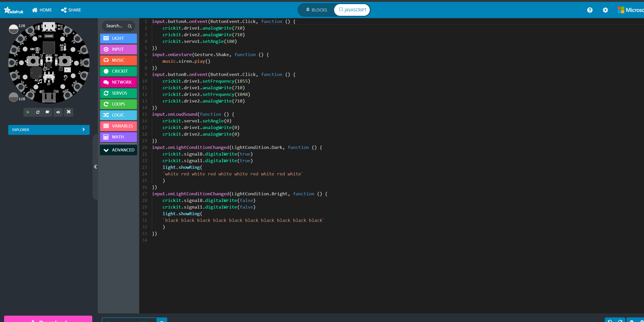Open the Logic category

(119, 115)
